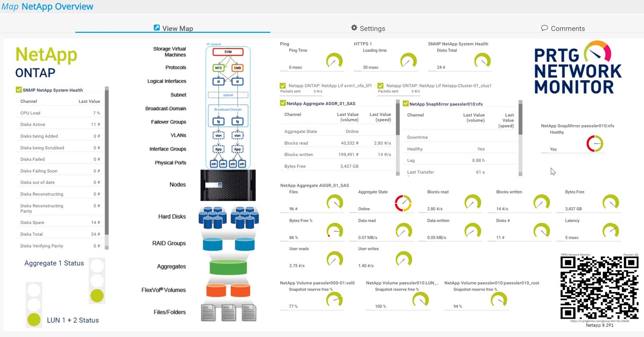Click the vol0 Snapshot reserve free gauge
This screenshot has height=337, width=644.
coord(335,300)
